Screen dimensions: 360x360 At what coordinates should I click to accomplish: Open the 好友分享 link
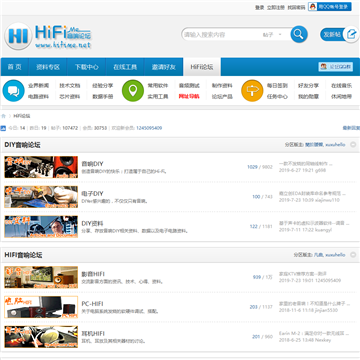point(308,85)
